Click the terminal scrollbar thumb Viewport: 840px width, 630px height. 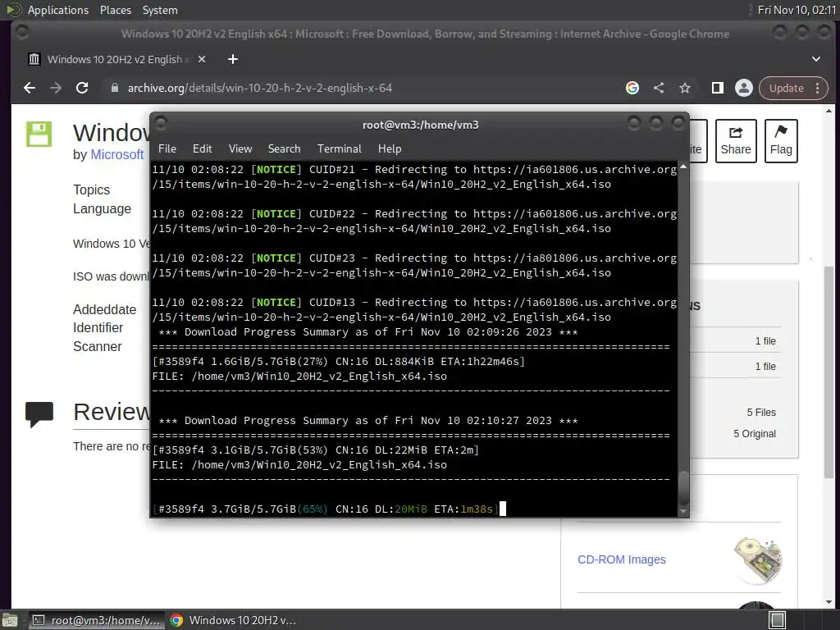pyautogui.click(x=683, y=487)
